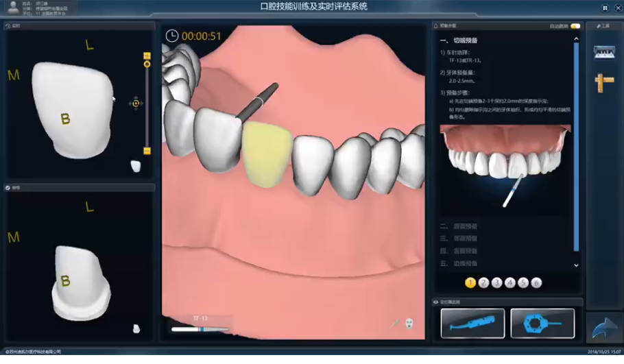Select the blue handpiece tracker thumbnail

(472, 323)
